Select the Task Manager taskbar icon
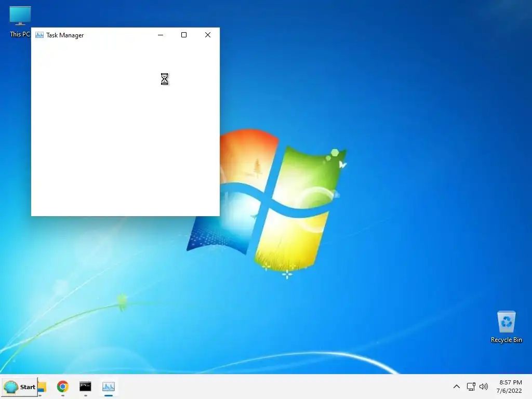 point(109,387)
